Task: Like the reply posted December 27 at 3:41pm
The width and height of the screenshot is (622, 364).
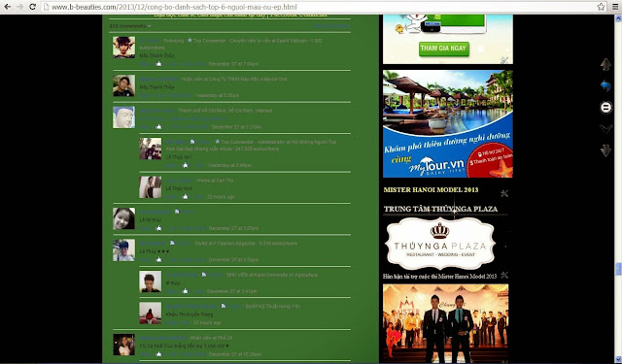Action: click(185, 291)
